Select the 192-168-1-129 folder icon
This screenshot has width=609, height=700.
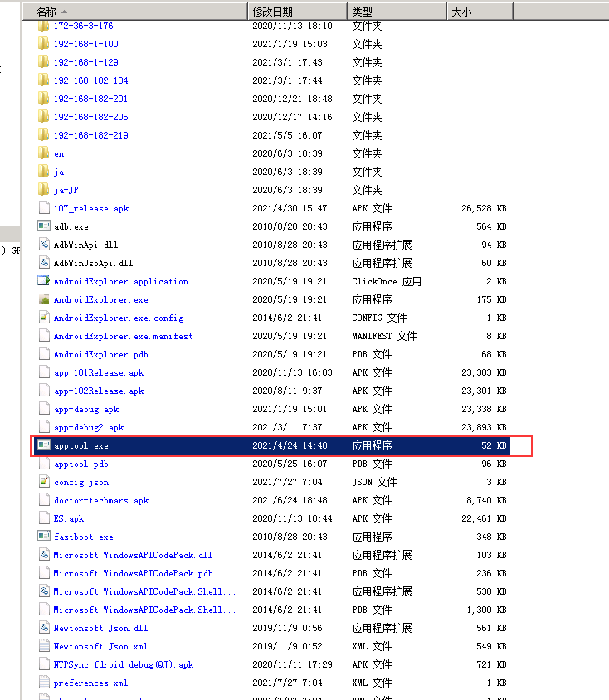44,62
